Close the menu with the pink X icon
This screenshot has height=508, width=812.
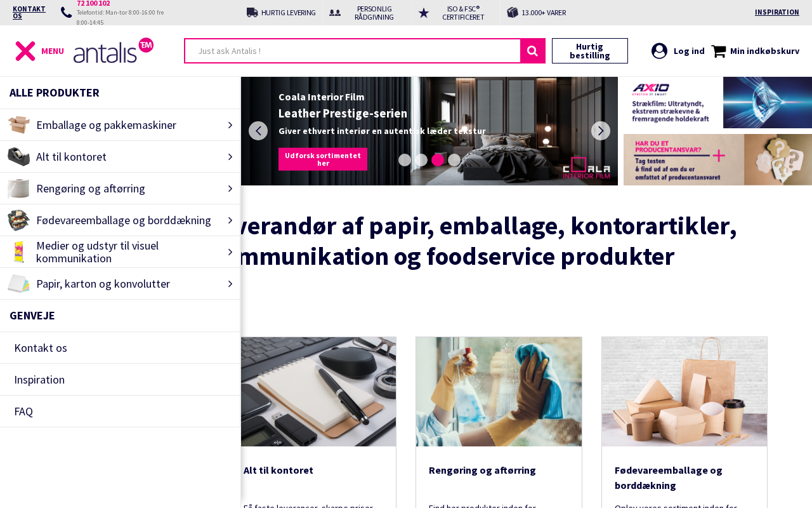pos(25,51)
